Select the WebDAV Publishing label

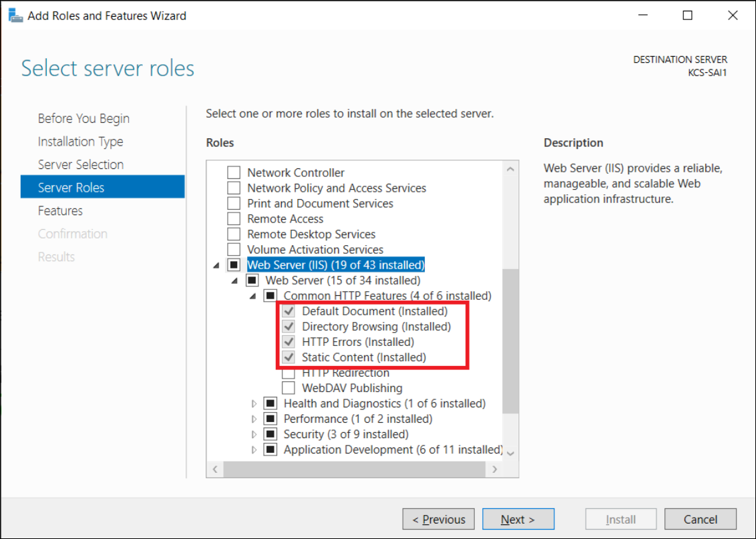click(352, 388)
